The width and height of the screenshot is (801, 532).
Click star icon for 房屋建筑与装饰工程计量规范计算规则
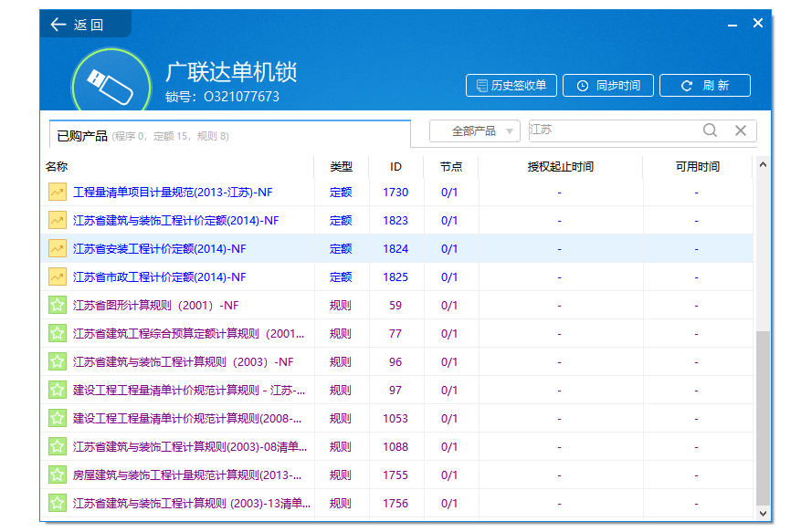coord(58,475)
